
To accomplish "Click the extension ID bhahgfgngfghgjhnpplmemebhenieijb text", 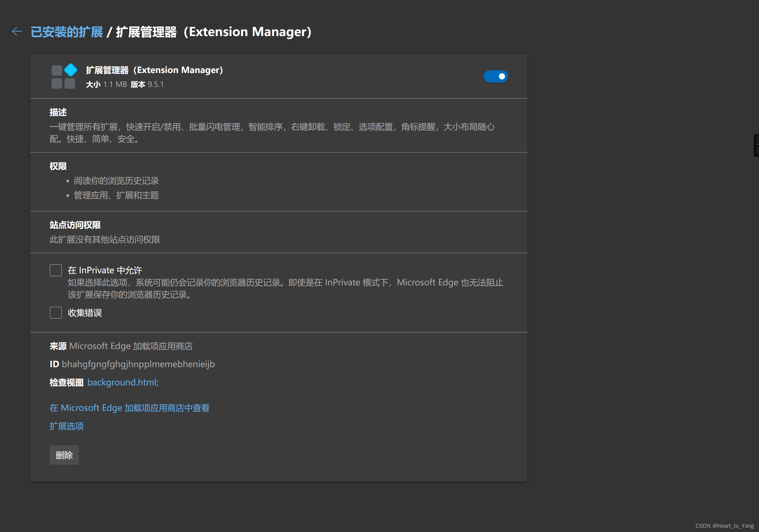I will tap(138, 364).
